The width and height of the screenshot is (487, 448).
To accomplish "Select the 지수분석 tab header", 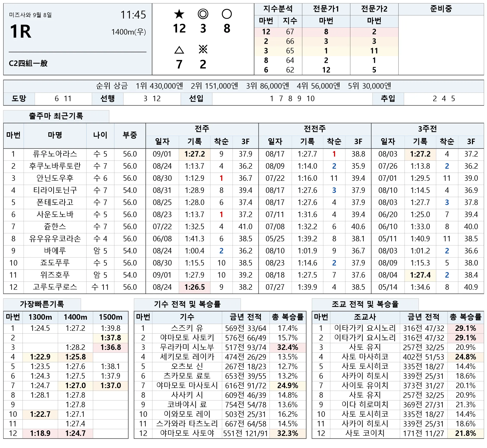I will pyautogui.click(x=278, y=9).
